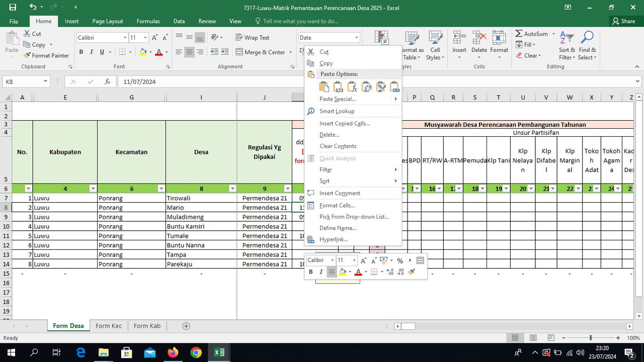Click the Percent Style icon in mini toolbar
The width and height of the screenshot is (644, 362).
tap(400, 260)
